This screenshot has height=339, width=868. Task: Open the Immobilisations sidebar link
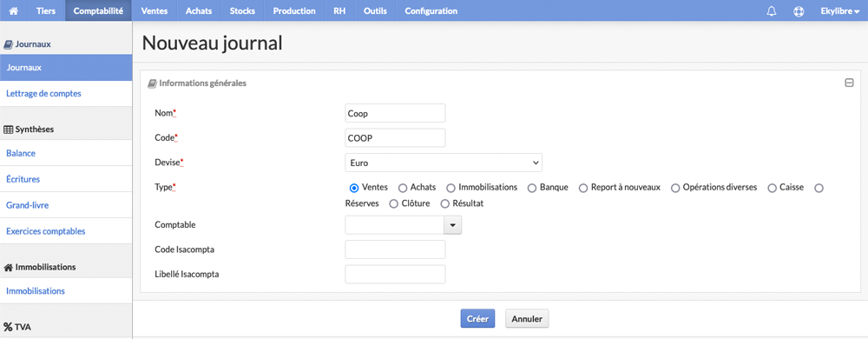coord(66,291)
